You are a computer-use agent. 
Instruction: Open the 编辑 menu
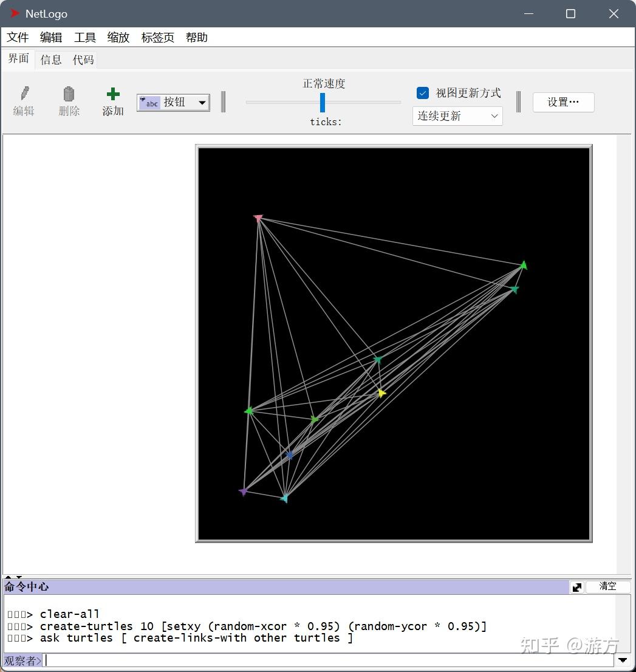[51, 37]
